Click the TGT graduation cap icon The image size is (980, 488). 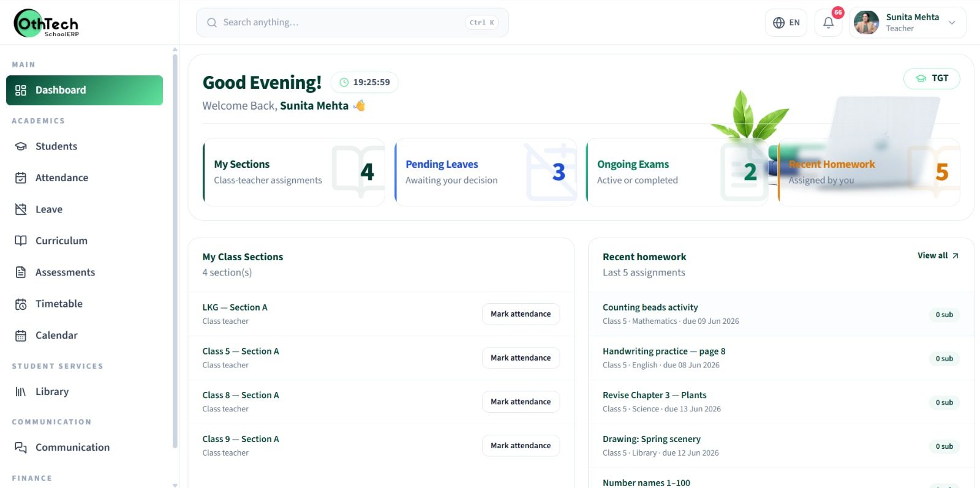click(921, 78)
